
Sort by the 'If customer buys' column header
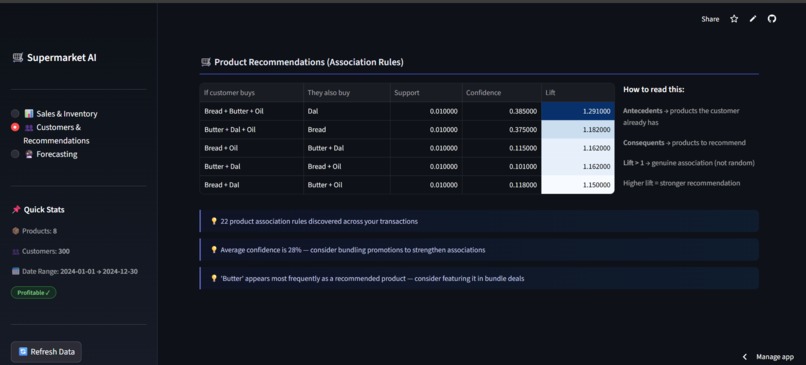(x=251, y=93)
